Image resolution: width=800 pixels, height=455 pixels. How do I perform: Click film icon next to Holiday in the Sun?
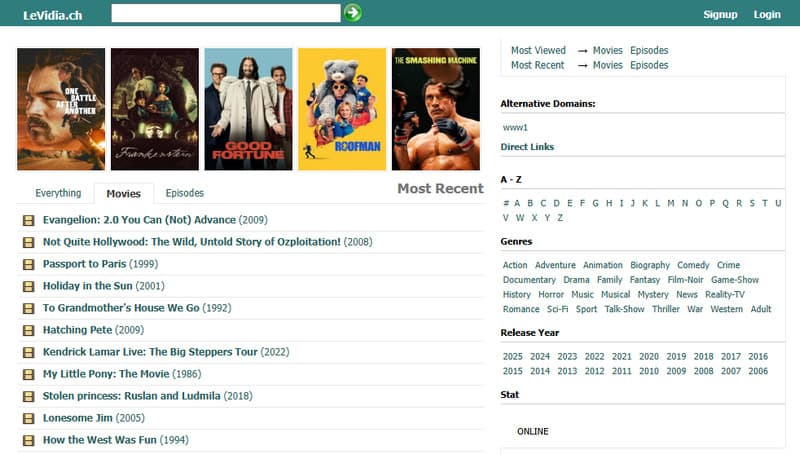(x=28, y=286)
